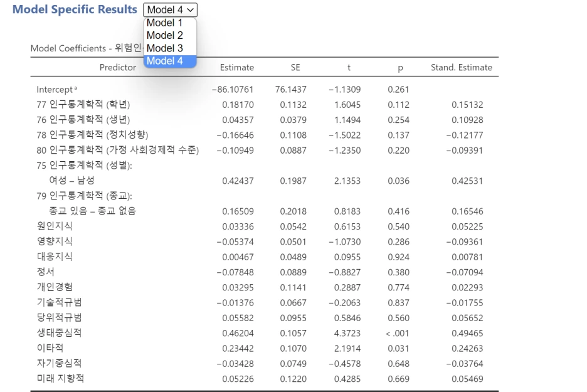Select the Predictor column header
The width and height of the screenshot is (587, 392).
(117, 68)
